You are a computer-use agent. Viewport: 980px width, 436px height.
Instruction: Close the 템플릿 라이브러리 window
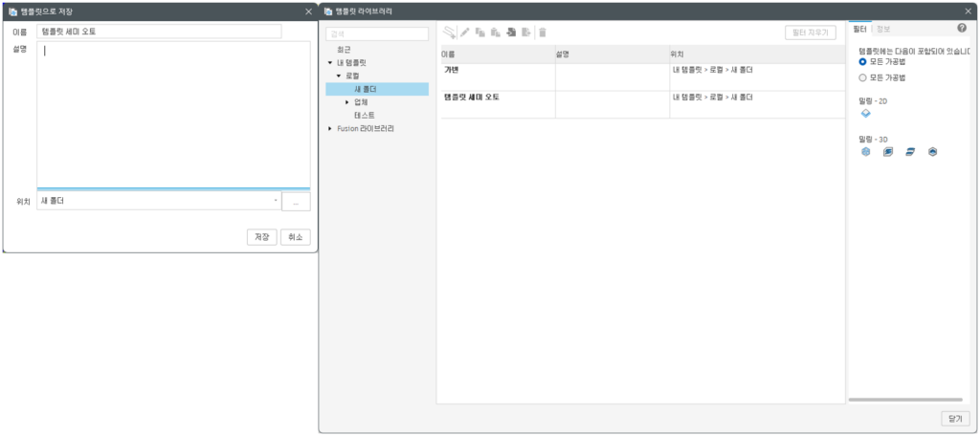(x=969, y=11)
